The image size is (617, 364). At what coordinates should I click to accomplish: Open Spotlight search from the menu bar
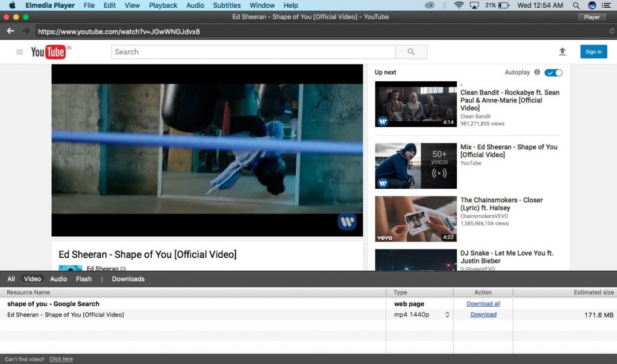[576, 5]
